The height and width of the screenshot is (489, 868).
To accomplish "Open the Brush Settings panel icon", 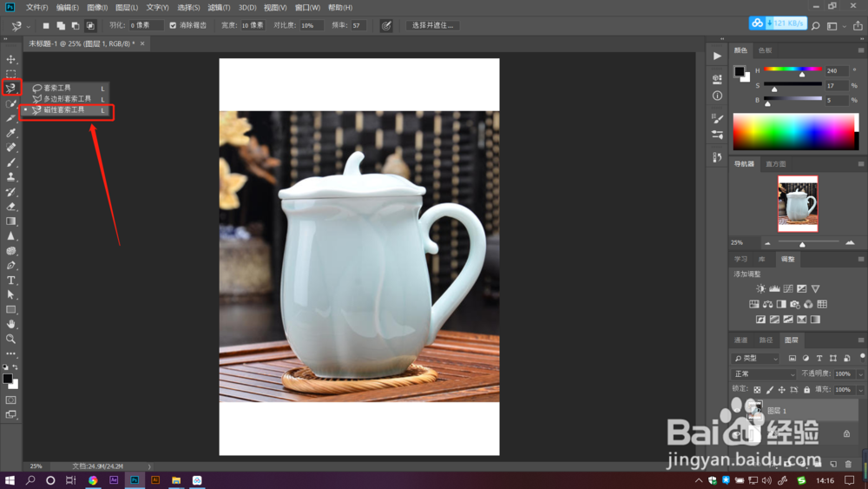I will (x=718, y=118).
